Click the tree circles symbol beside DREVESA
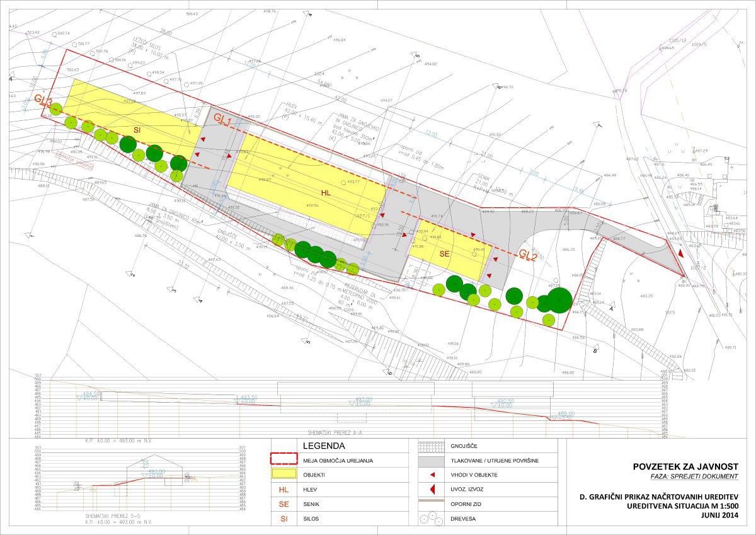This screenshot has width=756, height=535. pos(432,519)
